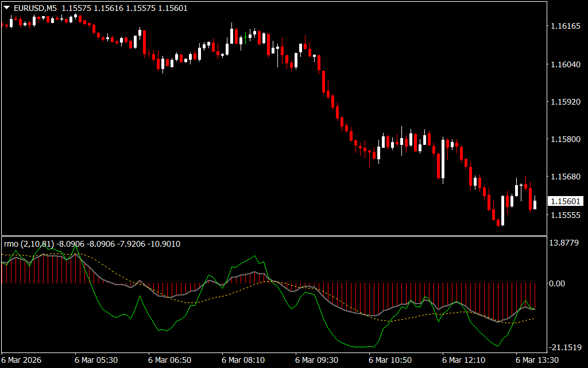Click the highlighted current price label 1.15601
This screenshot has height=368, width=588.
566,201
